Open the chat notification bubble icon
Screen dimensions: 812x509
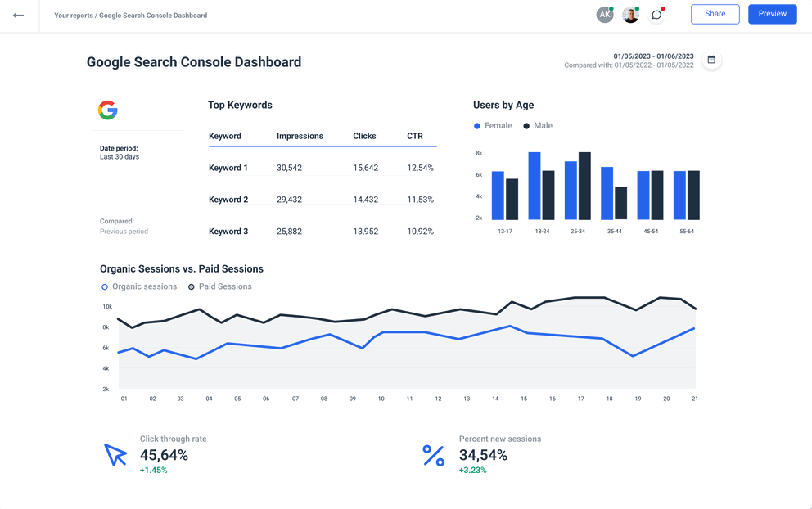(x=656, y=15)
